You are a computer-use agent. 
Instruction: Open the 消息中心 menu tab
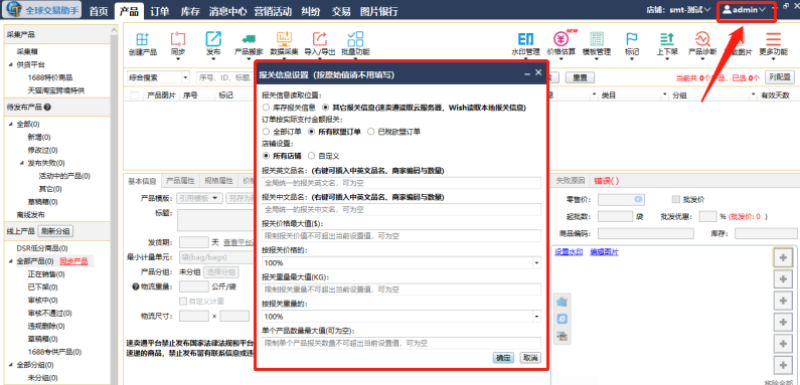point(228,11)
